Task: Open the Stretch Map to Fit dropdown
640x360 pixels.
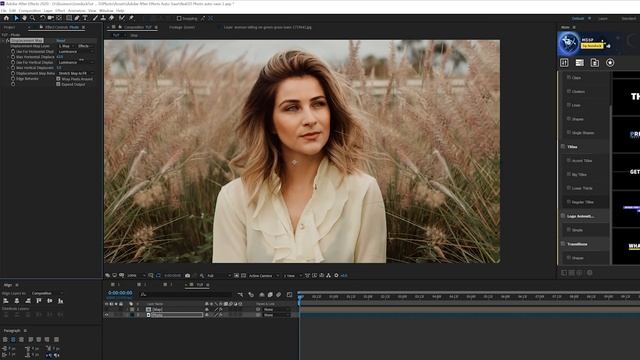Action: [76, 73]
